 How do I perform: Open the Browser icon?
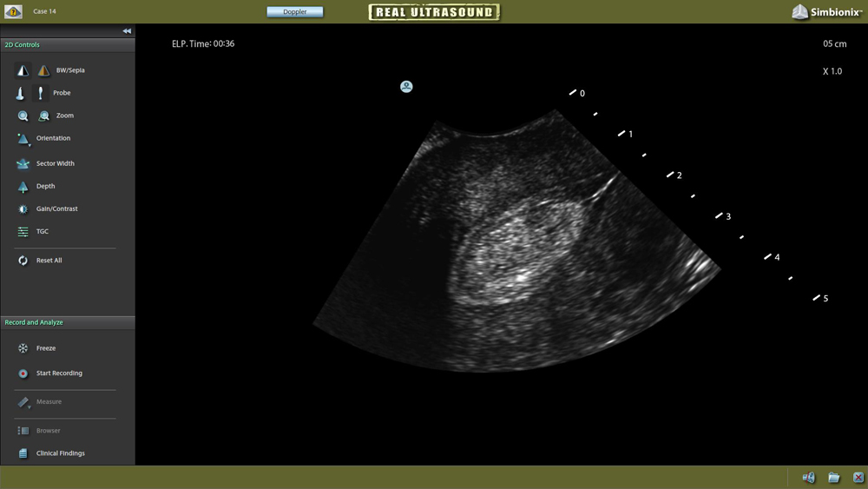(23, 430)
